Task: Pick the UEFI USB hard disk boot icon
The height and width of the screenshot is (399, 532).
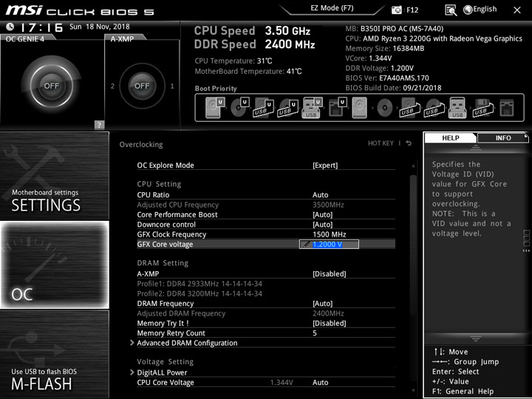Action: [264, 108]
